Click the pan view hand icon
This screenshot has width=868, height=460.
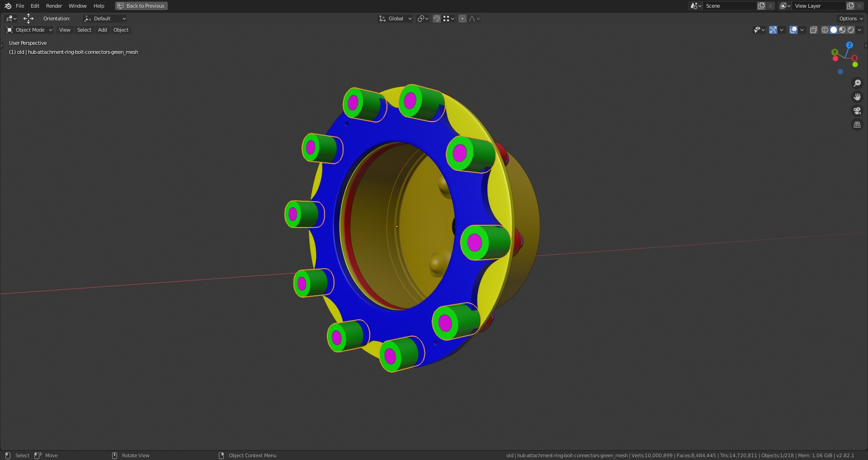(x=857, y=97)
